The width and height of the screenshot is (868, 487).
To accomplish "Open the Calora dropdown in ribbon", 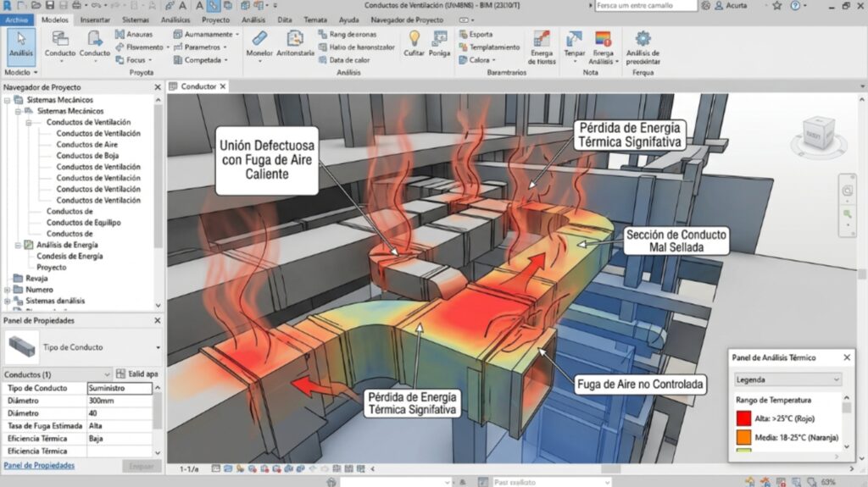I will click(482, 60).
